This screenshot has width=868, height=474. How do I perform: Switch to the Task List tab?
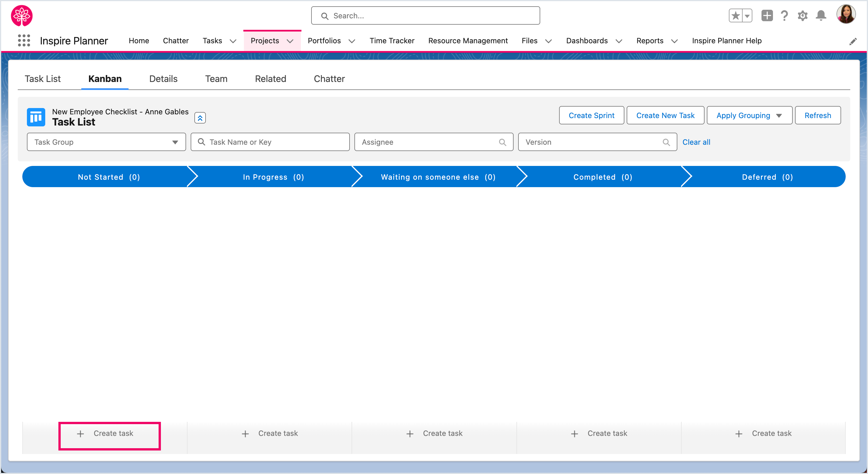pos(42,79)
